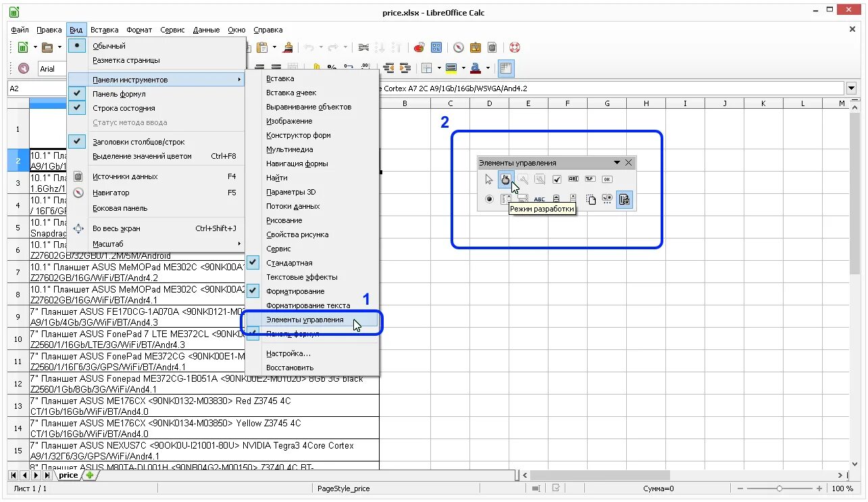
Task: Insert a text box form control
Action: pos(573,179)
